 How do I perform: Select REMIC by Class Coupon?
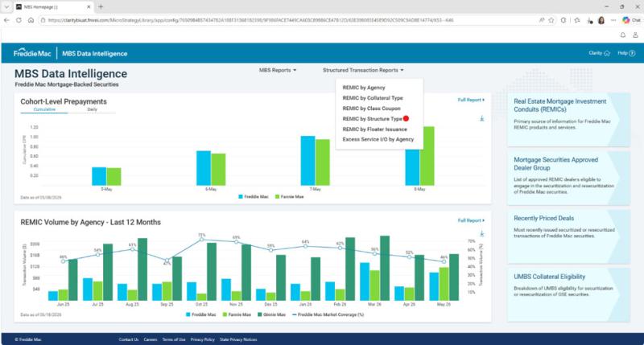[x=371, y=109]
